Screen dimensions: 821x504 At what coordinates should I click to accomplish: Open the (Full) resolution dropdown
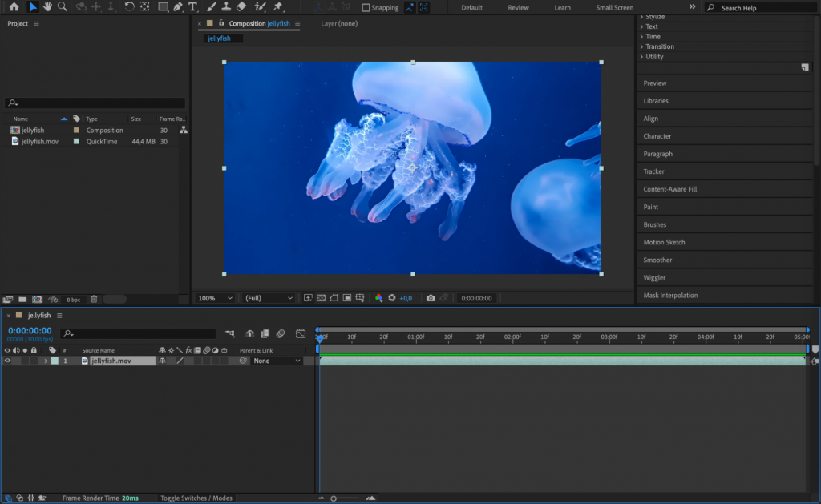(267, 297)
